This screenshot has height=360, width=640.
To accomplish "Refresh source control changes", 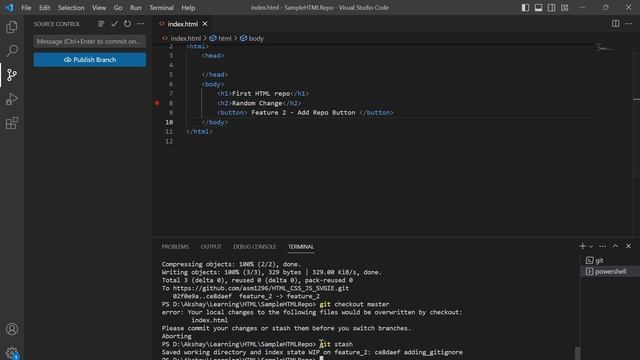I will point(127,24).
